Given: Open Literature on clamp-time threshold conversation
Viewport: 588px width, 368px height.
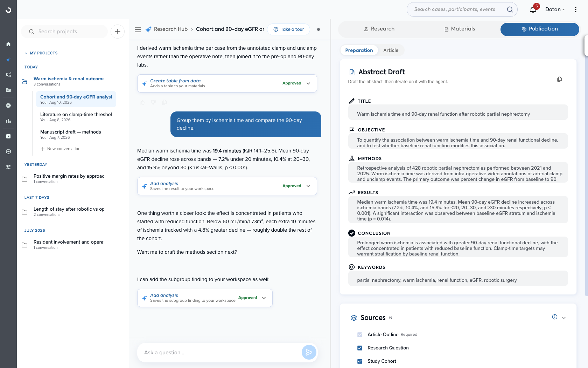Looking at the screenshot, I should (76, 117).
